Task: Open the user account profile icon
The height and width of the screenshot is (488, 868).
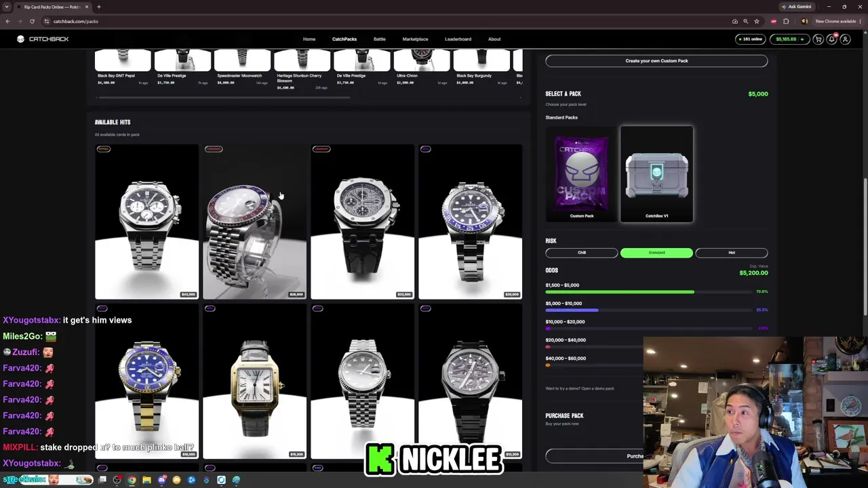Action: (x=845, y=39)
